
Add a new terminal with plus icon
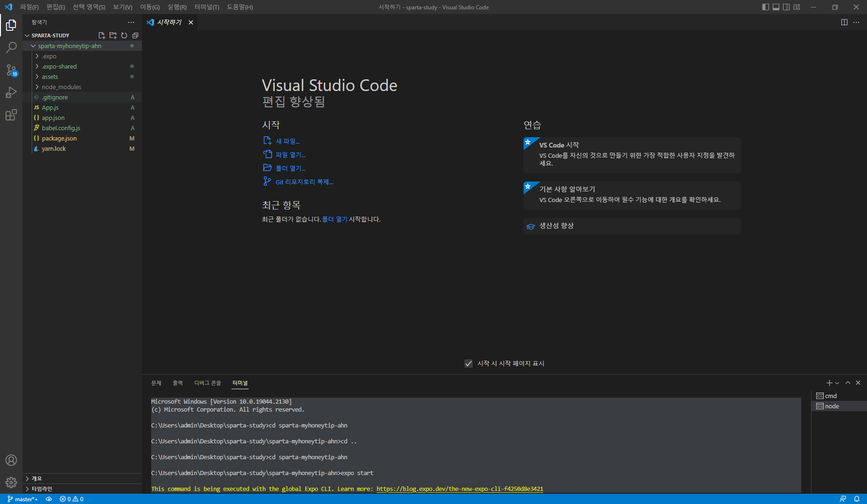pyautogui.click(x=829, y=383)
